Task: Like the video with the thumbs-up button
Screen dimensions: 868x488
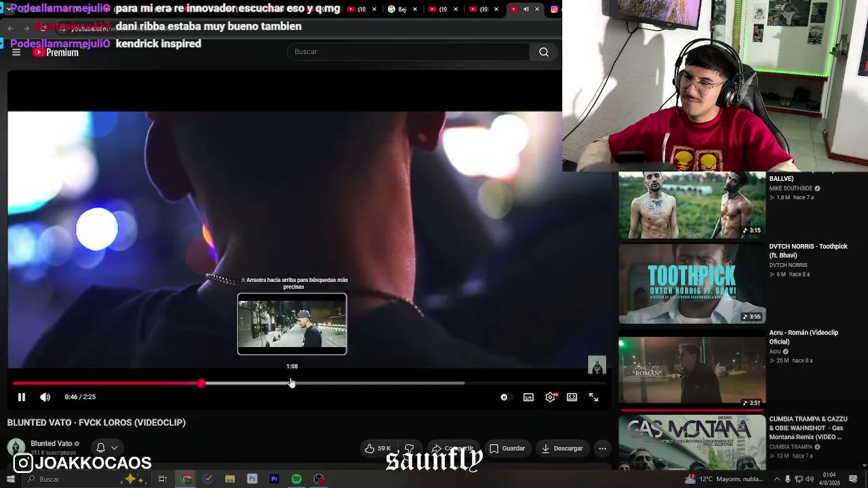Action: pos(378,448)
